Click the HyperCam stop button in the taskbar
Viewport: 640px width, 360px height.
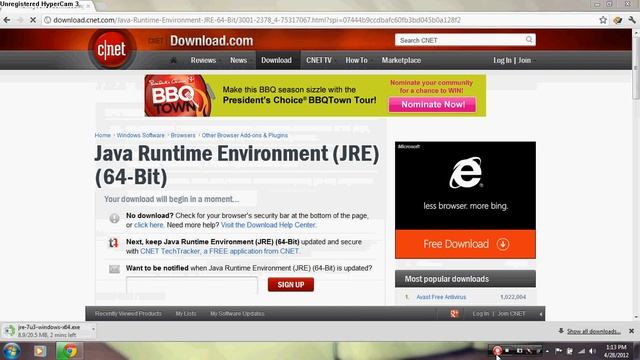coord(508,351)
